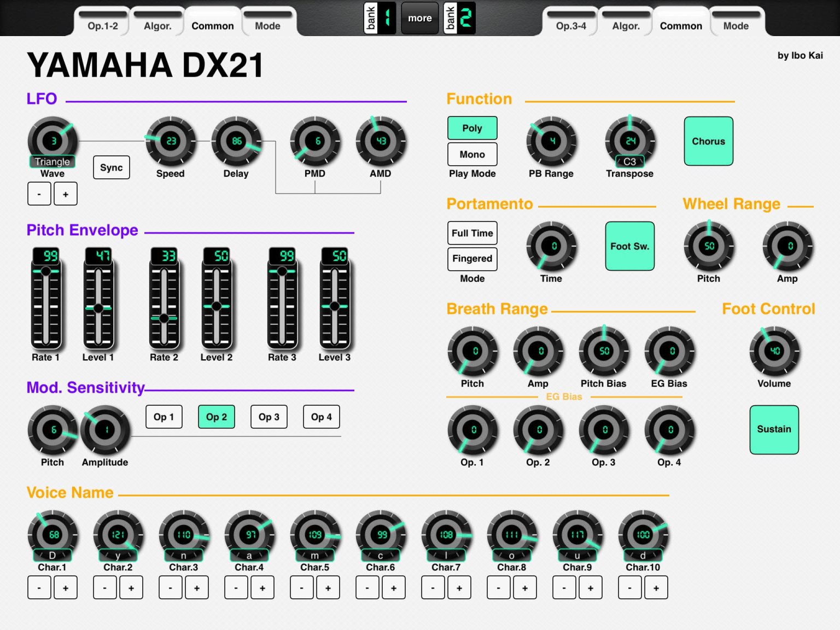This screenshot has width=840, height=630.
Task: Select Poly play mode
Action: tap(472, 128)
